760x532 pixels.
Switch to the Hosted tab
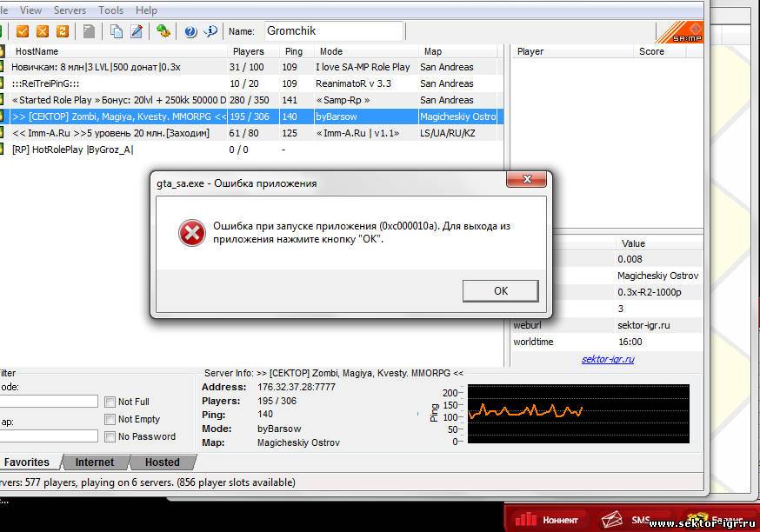pyautogui.click(x=163, y=462)
